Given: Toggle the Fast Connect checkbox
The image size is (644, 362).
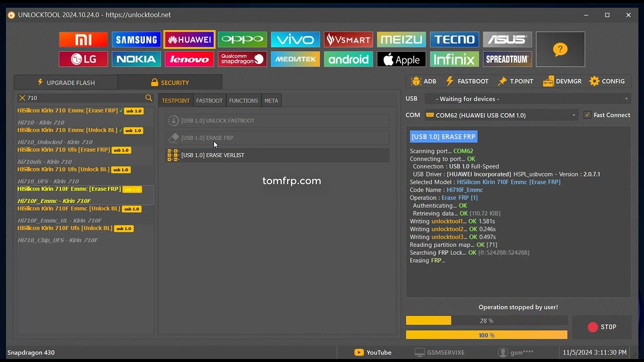Looking at the screenshot, I should point(587,115).
